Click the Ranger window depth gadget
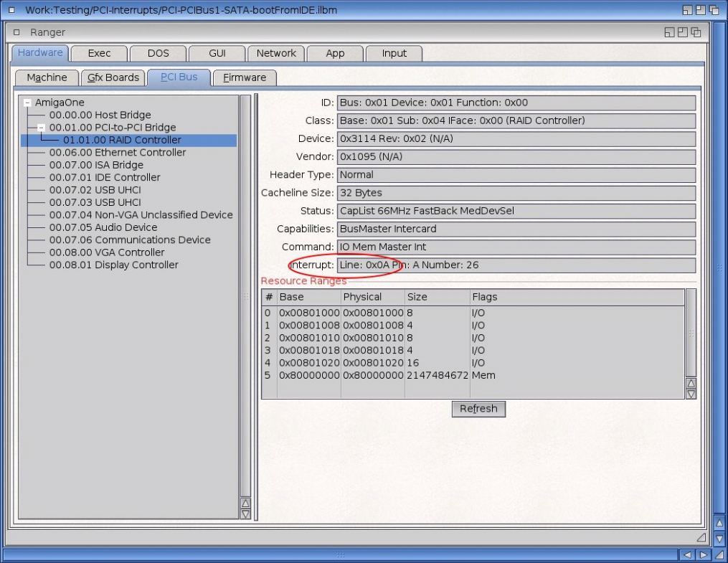The height and width of the screenshot is (563, 728). (x=696, y=32)
